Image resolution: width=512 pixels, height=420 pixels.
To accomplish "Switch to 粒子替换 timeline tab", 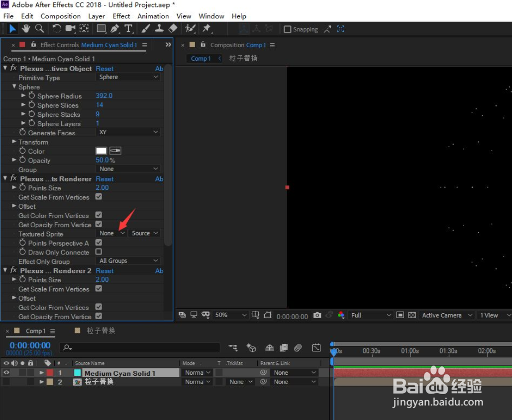I will pos(101,331).
